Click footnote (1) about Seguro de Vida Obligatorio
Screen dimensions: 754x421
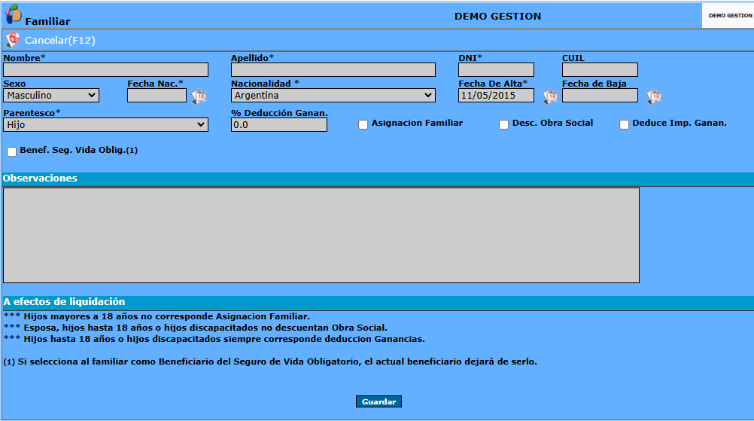point(270,361)
